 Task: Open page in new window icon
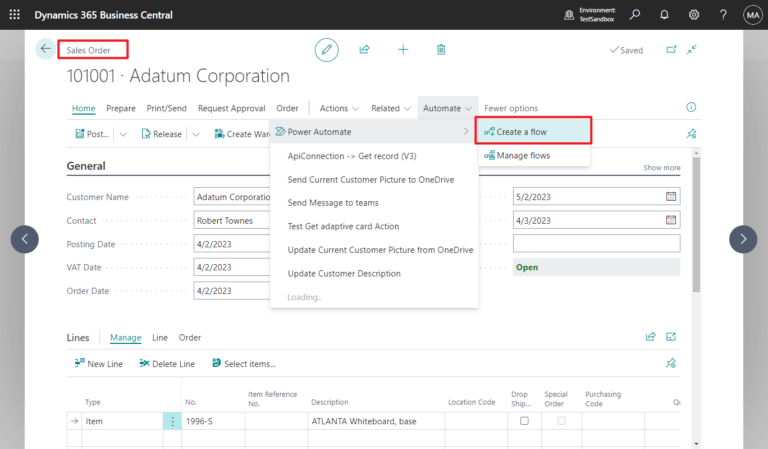(671, 49)
